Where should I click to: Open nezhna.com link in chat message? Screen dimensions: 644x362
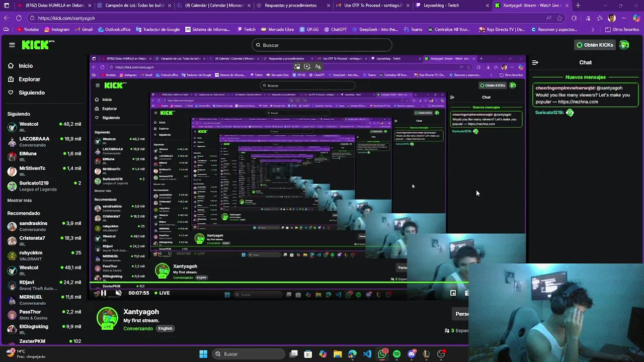[578, 102]
